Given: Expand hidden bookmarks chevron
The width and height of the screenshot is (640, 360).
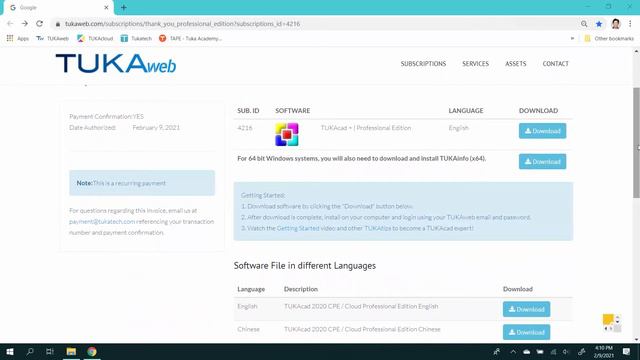Looking at the screenshot, I should [x=572, y=38].
